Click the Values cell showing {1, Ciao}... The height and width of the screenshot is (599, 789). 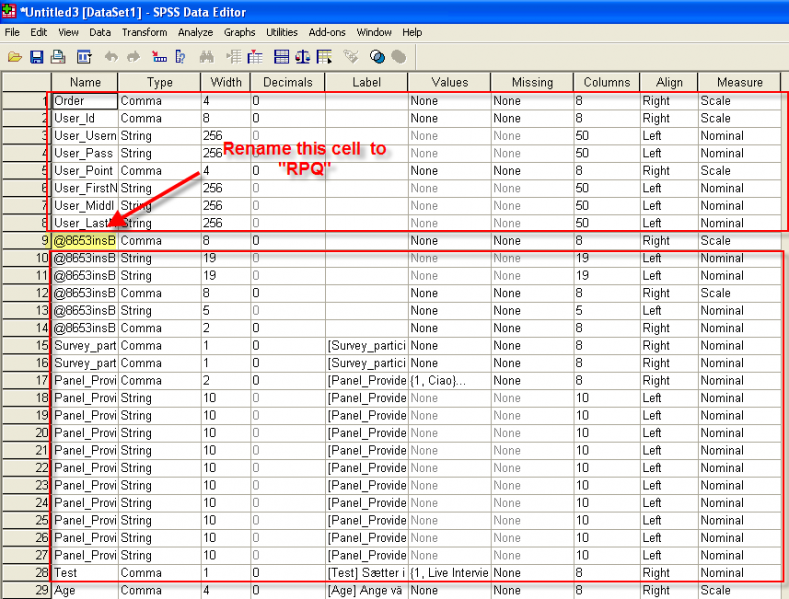click(x=448, y=381)
